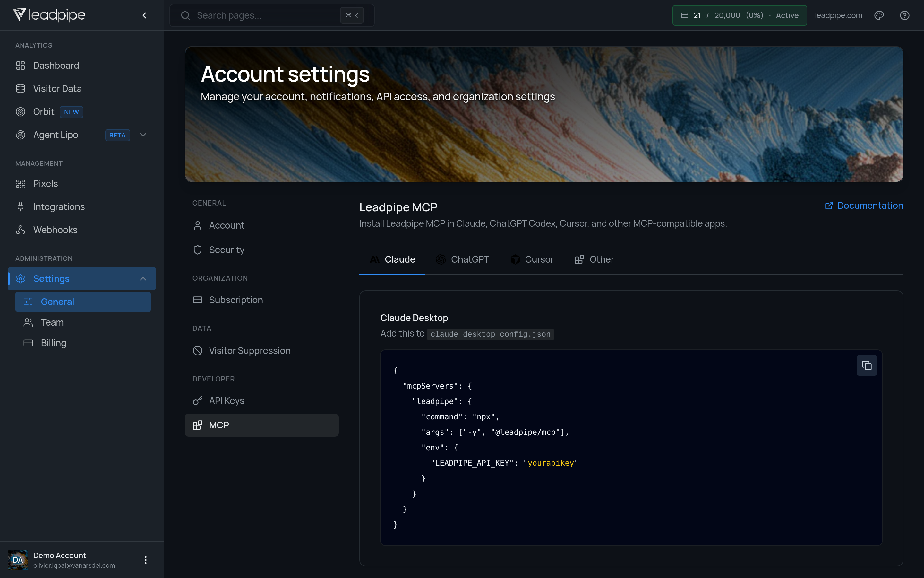
Task: Switch to the Cursor tab
Action: [532, 259]
